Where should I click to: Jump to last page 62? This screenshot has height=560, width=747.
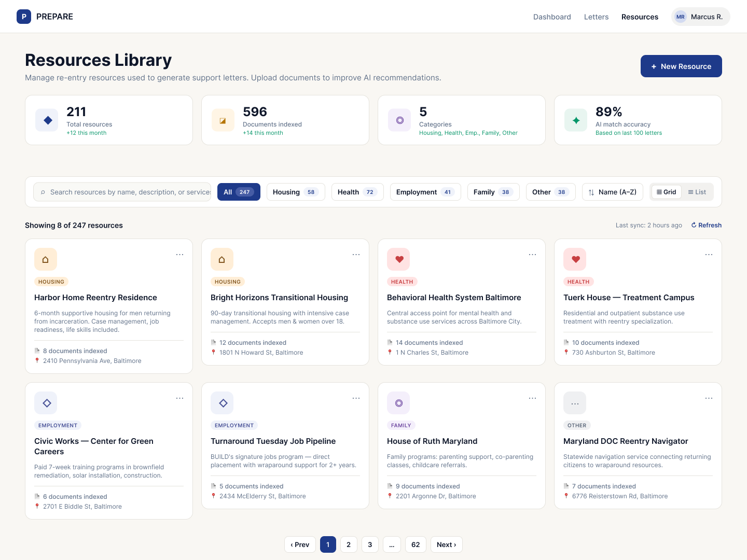click(416, 544)
